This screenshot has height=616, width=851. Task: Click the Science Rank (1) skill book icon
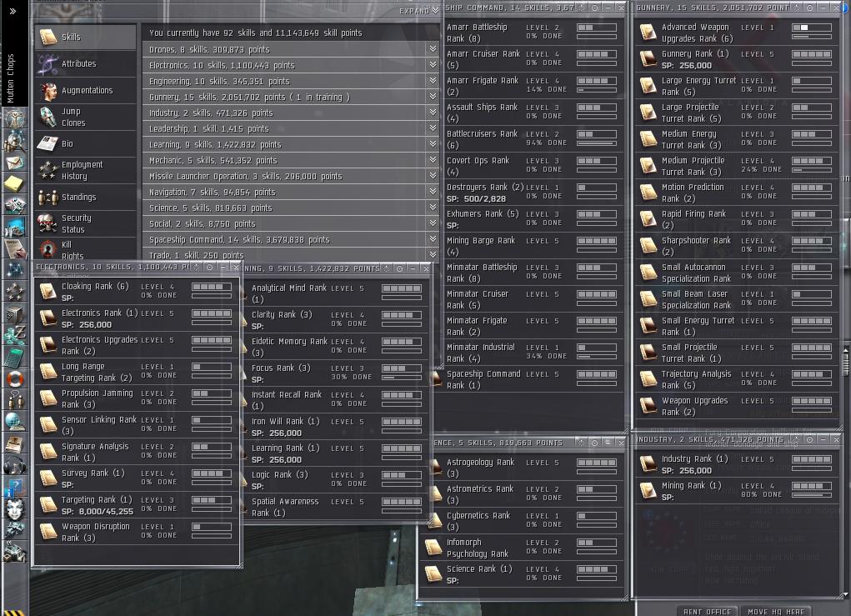click(433, 574)
